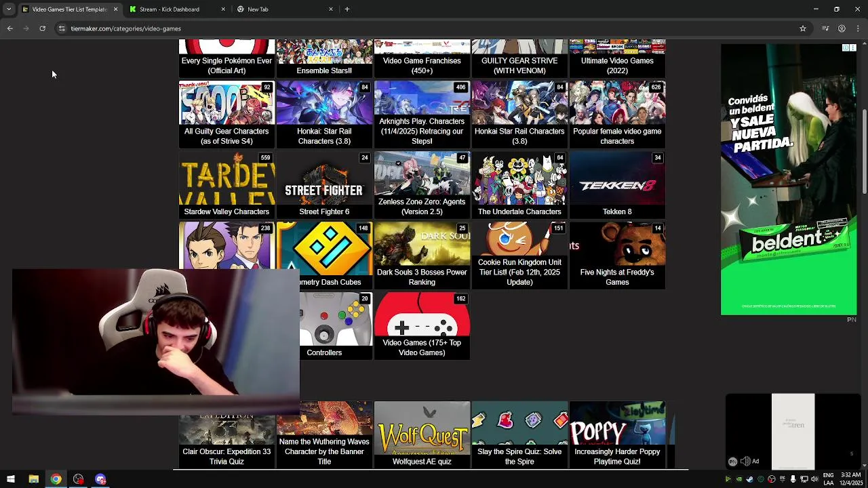Open Honkai: Star Rail Characters (3.8)
This screenshot has width=868, height=488.
[324, 114]
